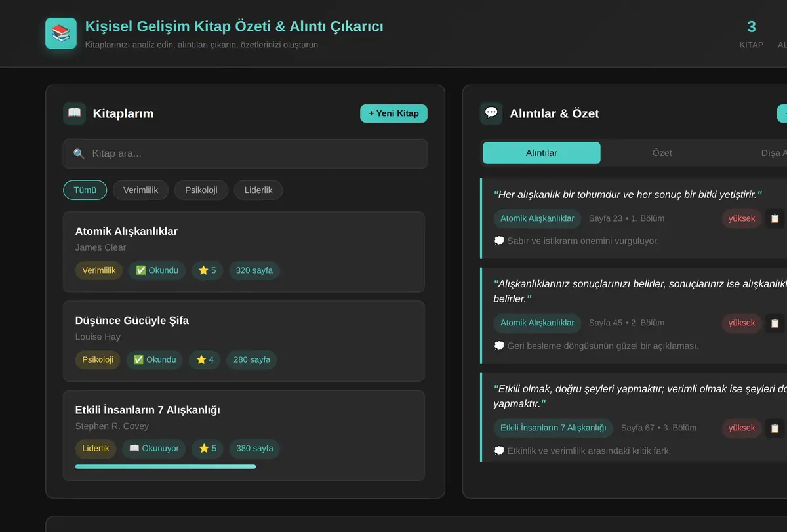The image size is (787, 532).
Task: Click the 380 sayfa badge
Action: coord(254,449)
